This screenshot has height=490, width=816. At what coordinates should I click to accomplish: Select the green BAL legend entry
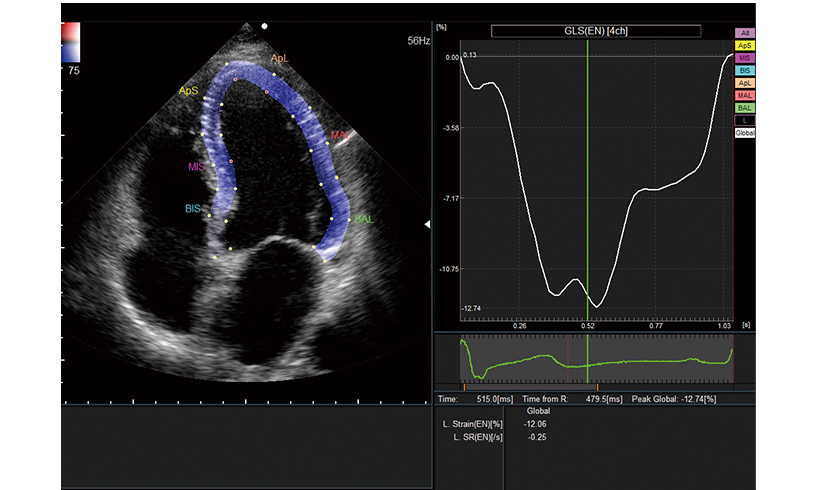[745, 107]
